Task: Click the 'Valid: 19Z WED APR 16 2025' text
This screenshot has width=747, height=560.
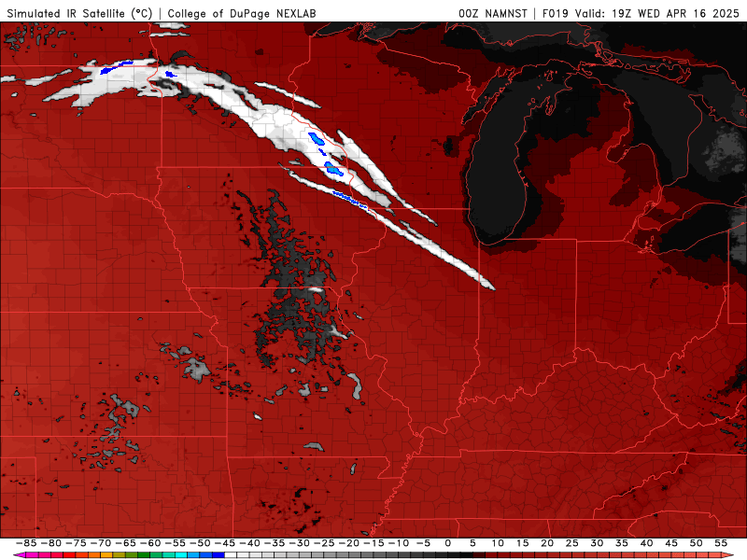Action: pyautogui.click(x=657, y=13)
